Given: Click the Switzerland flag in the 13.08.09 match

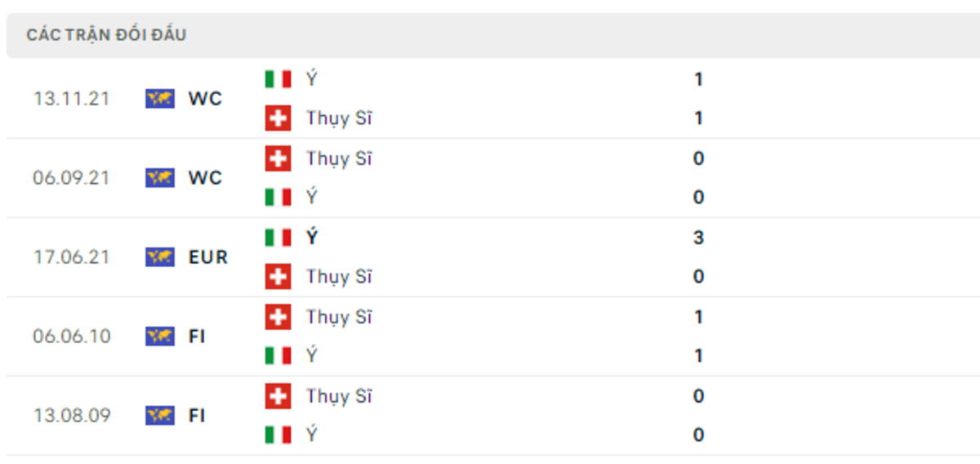Looking at the screenshot, I should coord(278,396).
